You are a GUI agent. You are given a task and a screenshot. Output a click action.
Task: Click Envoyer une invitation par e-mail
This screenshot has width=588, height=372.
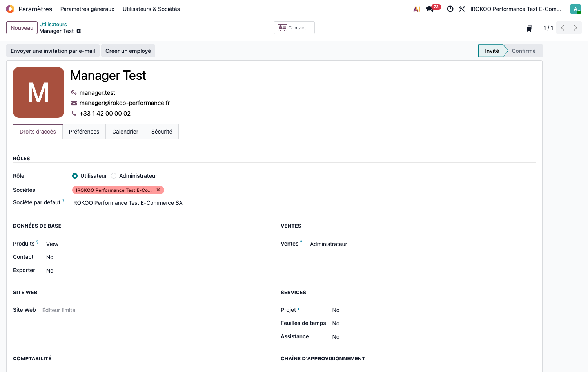53,51
